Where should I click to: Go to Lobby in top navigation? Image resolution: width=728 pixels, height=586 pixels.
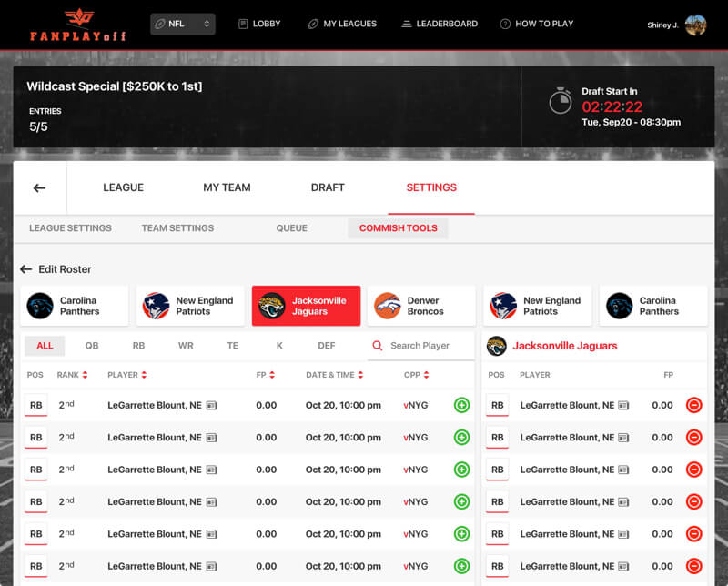pyautogui.click(x=259, y=24)
